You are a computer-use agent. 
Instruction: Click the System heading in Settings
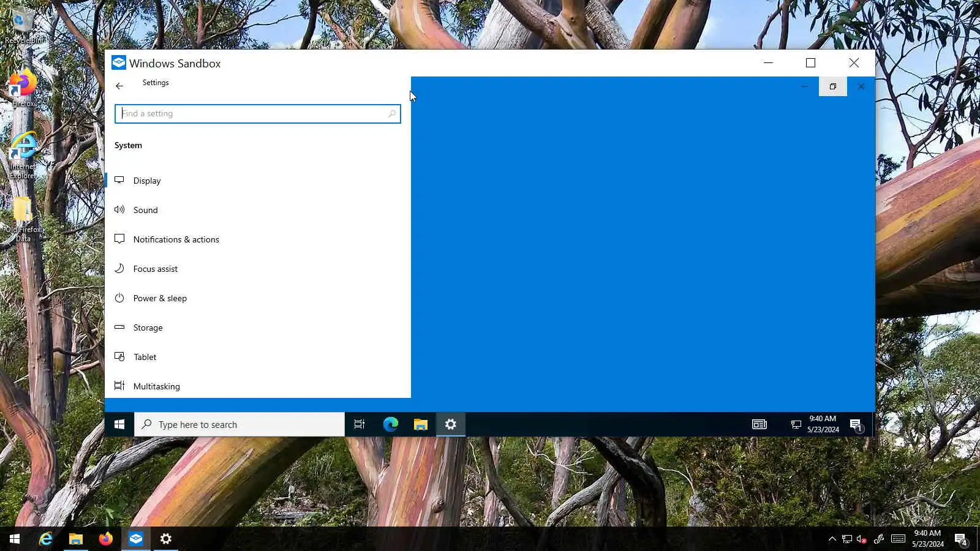[128, 146]
